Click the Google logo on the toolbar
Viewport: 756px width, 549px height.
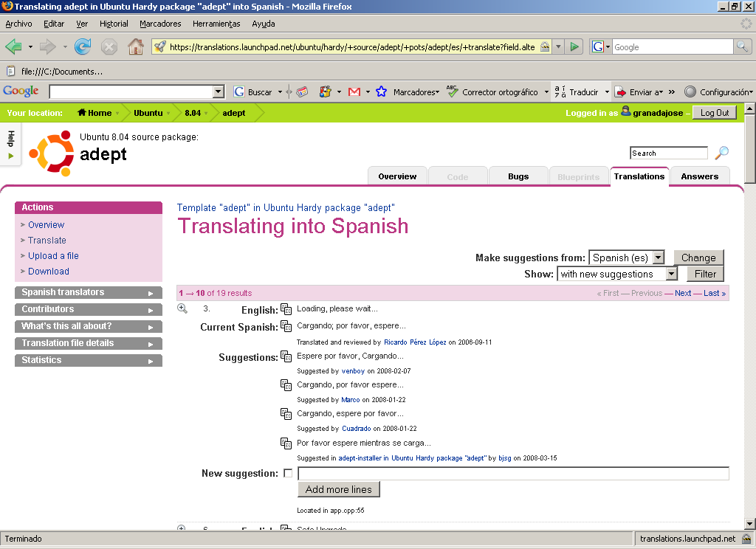click(x=21, y=91)
